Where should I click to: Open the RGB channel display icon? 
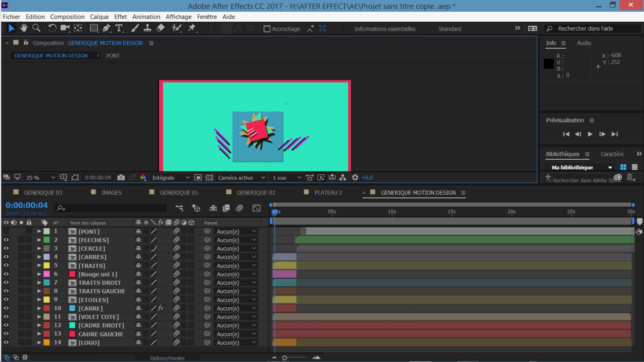143,177
